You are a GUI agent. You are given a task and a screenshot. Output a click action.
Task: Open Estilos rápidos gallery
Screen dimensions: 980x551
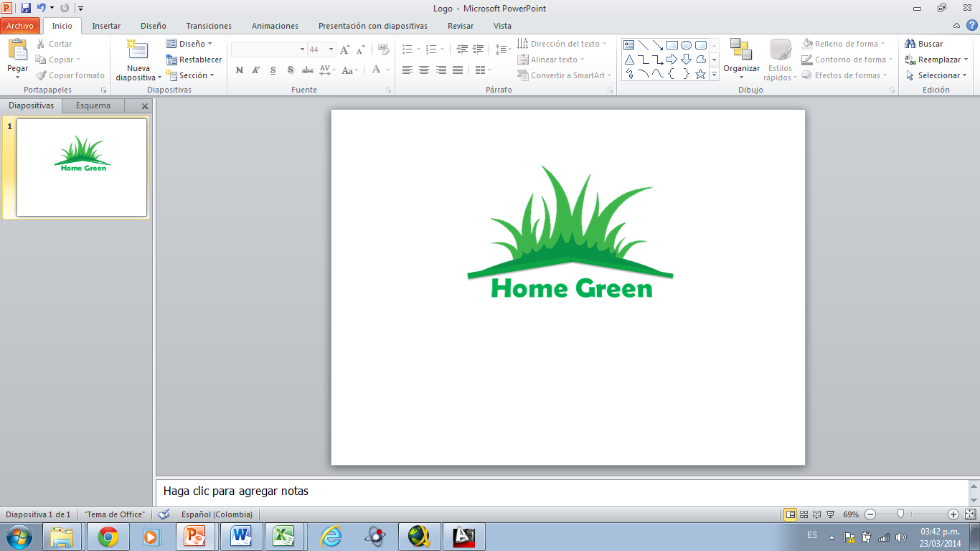tap(781, 60)
